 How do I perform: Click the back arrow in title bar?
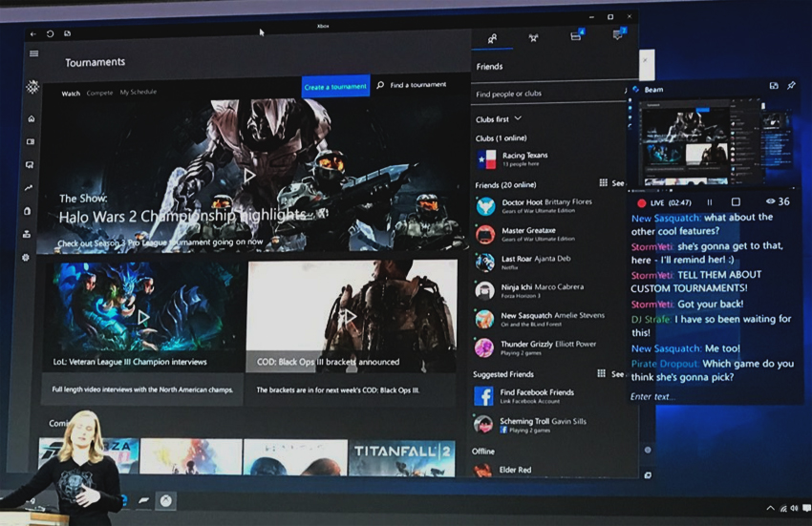(33, 34)
